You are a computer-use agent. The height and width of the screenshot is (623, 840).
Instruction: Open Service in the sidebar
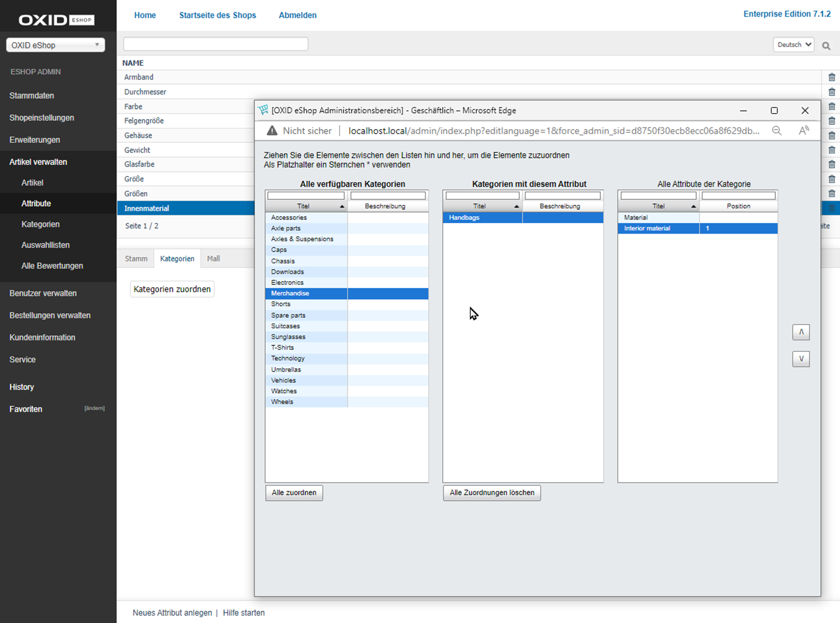click(x=22, y=360)
